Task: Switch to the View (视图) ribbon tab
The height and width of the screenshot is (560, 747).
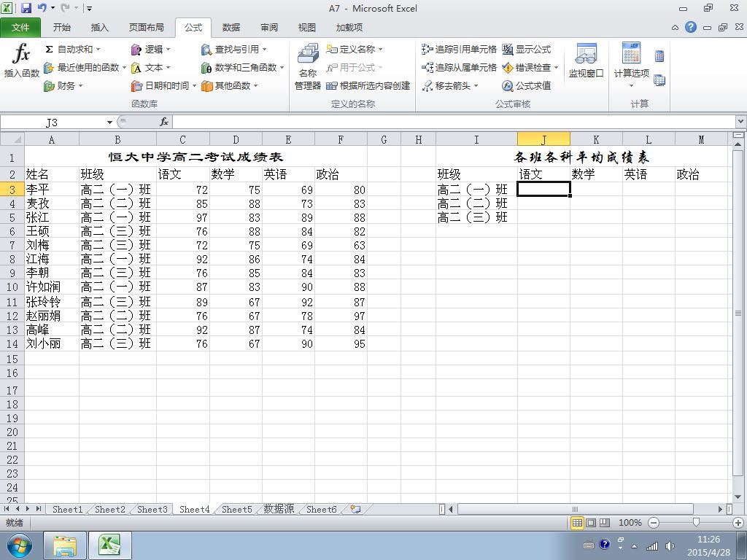Action: [307, 28]
